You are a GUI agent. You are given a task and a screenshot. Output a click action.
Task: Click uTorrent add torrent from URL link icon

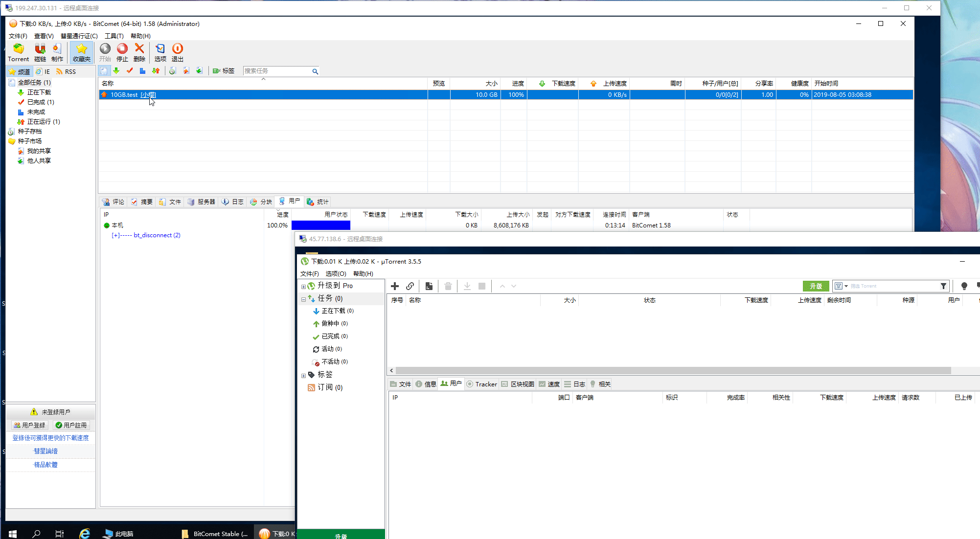tap(410, 286)
